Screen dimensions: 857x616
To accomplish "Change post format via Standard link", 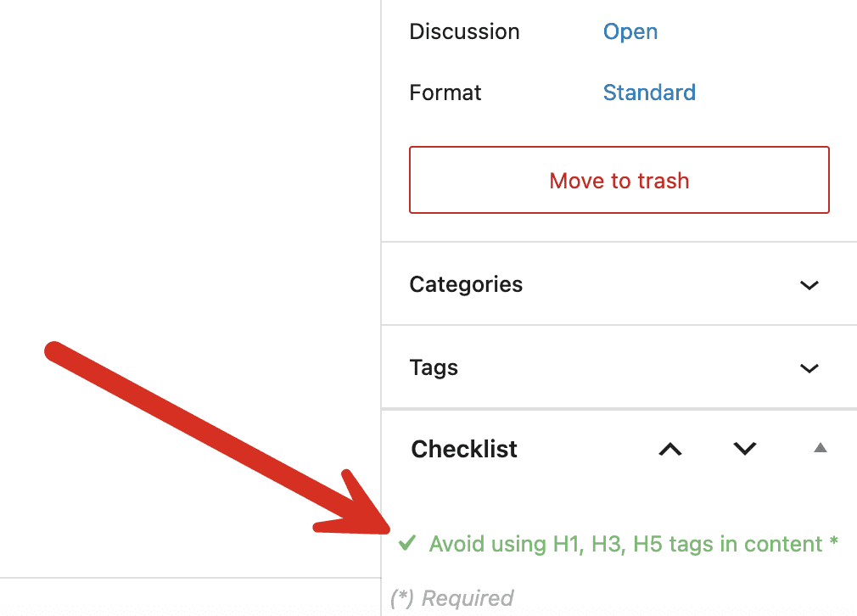I will (x=649, y=92).
